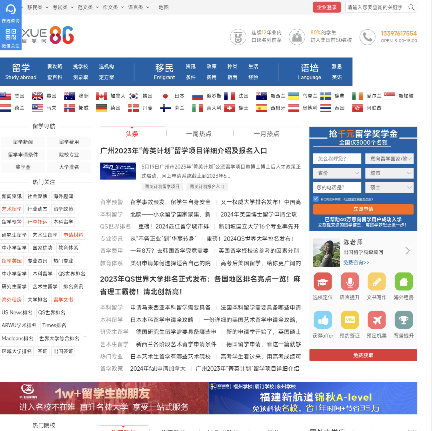Image resolution: width=432 pixels, height=431 pixels.
Task: Toggle the agreement checkbox in scholarship form
Action: tap(316, 199)
